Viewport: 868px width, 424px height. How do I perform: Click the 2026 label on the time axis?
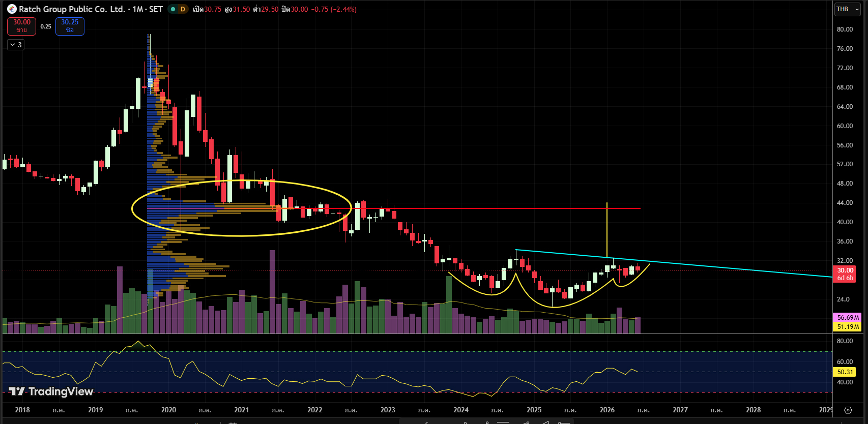point(607,410)
